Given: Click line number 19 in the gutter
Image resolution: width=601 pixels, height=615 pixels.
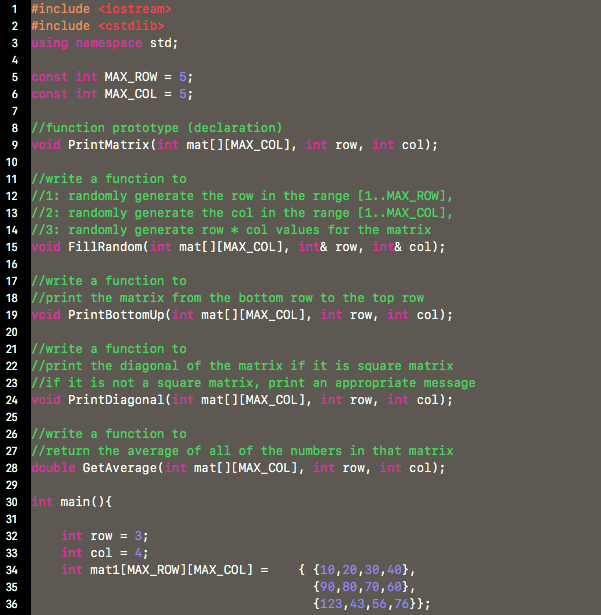Looking at the screenshot, I should [12, 315].
